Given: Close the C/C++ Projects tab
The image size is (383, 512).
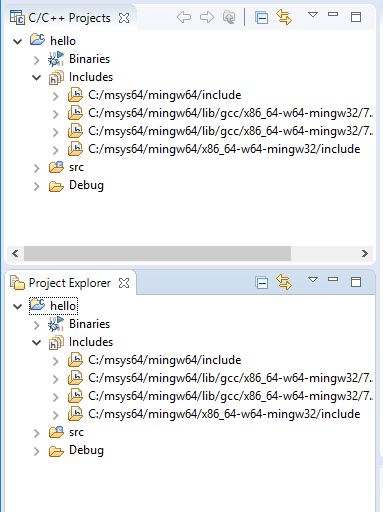Looking at the screenshot, I should pos(124,18).
